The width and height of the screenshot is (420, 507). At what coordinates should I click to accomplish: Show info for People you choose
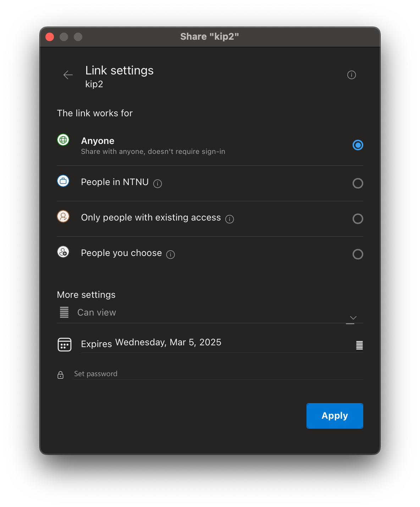click(171, 255)
